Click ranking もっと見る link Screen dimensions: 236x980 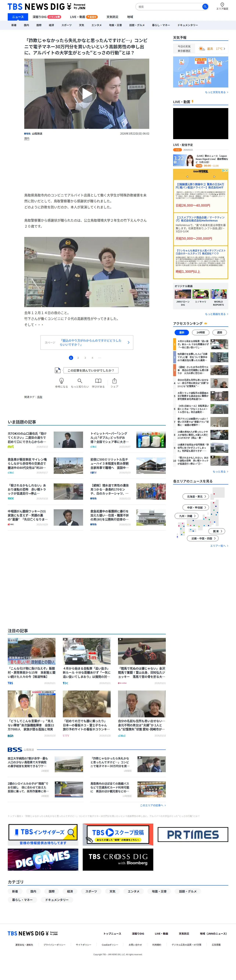click(x=220, y=472)
